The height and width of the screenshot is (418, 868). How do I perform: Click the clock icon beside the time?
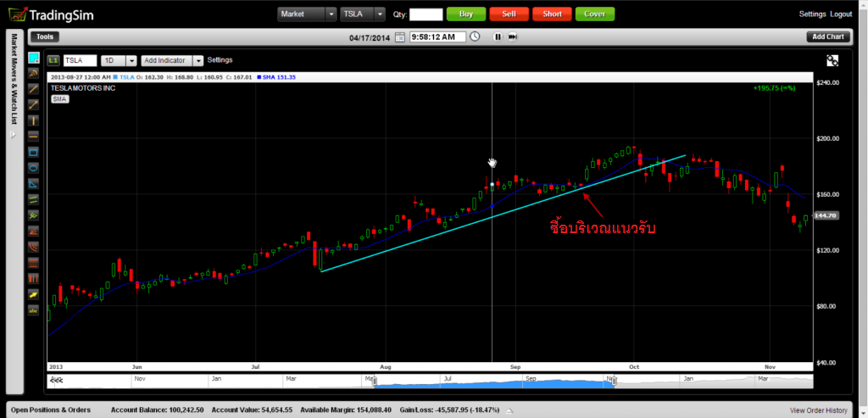pyautogui.click(x=475, y=36)
